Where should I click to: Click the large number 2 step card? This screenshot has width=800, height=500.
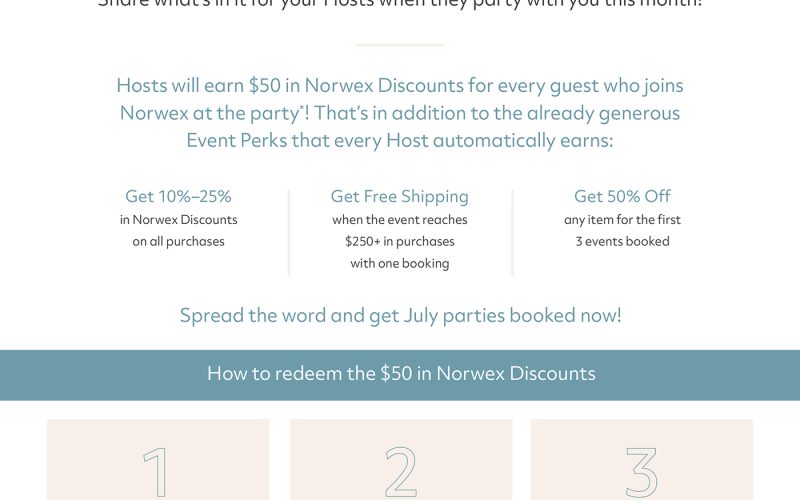coord(401,462)
